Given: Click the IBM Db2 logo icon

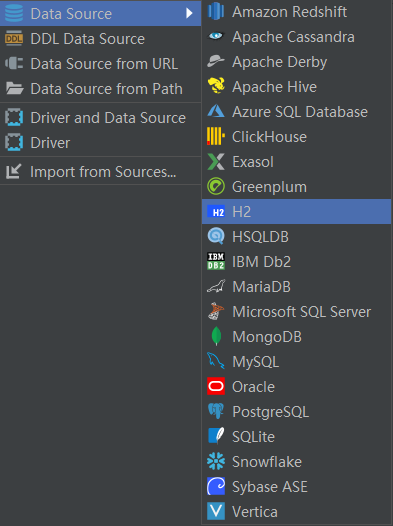Looking at the screenshot, I should pos(216,261).
